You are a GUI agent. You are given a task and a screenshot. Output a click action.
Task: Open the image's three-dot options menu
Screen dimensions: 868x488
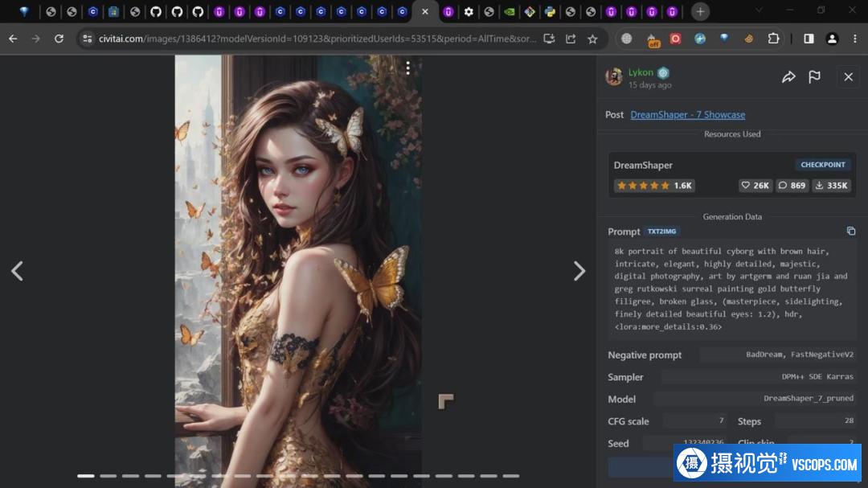coord(408,68)
